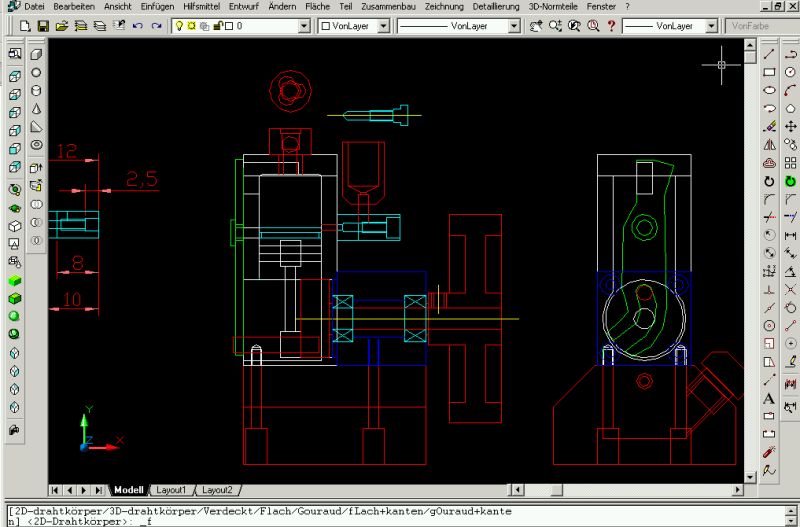Image resolution: width=800 pixels, height=527 pixels.
Task: Click the vertical scrollbar up arrow
Action: coord(749,45)
